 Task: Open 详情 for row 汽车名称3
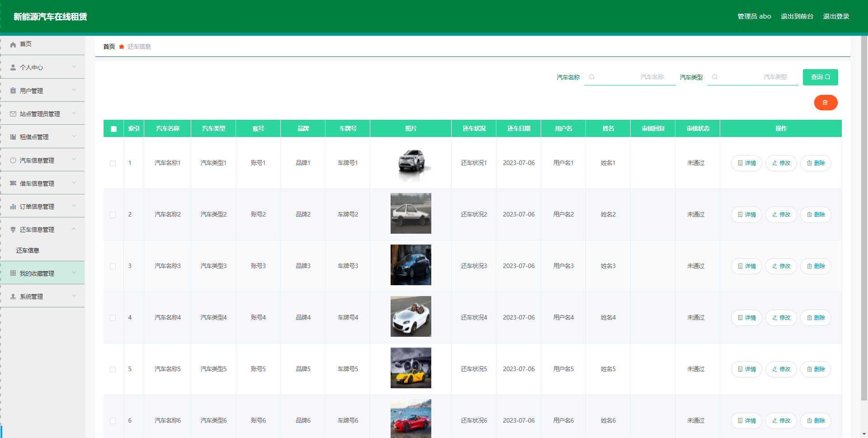tap(746, 266)
